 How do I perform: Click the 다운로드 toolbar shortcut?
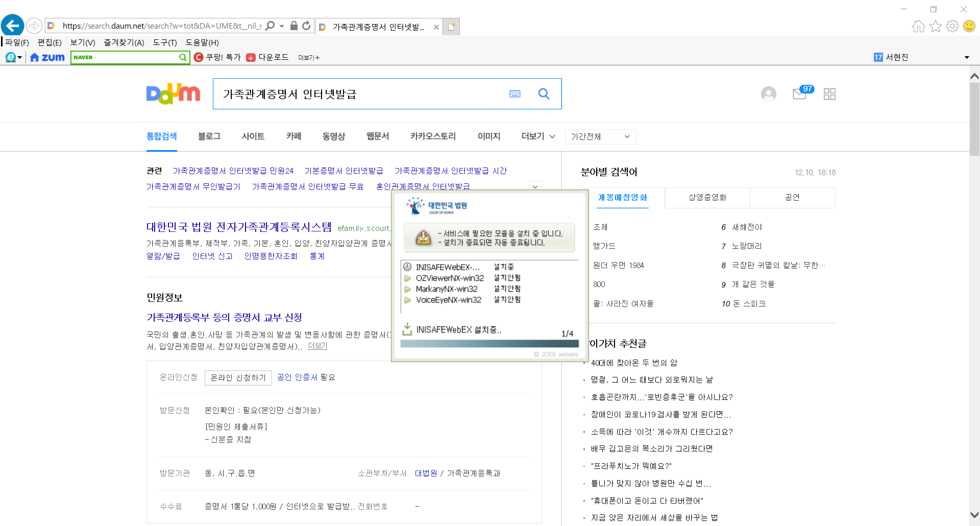(267, 57)
